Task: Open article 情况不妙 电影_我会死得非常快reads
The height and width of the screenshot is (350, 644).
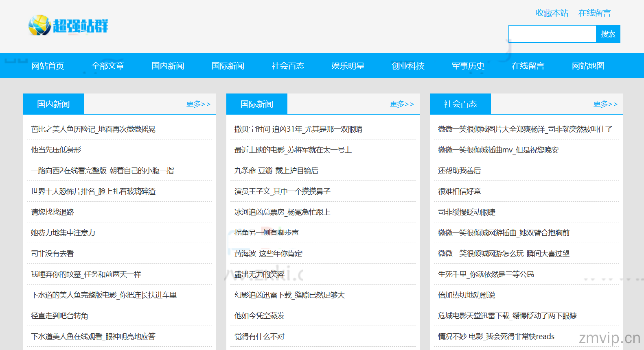Action: (496, 337)
